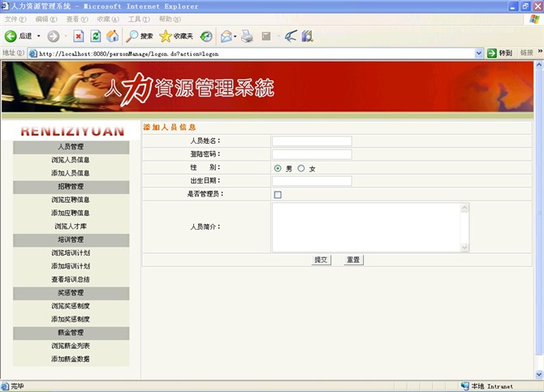Open the 文件(F) menu
This screenshot has height=392, width=544.
[15, 19]
